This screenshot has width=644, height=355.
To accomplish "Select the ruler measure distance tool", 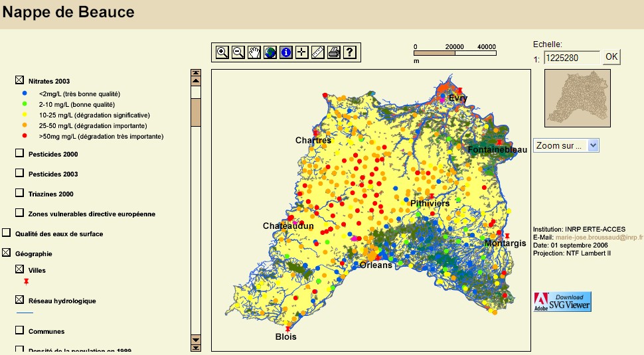I will click(x=318, y=52).
